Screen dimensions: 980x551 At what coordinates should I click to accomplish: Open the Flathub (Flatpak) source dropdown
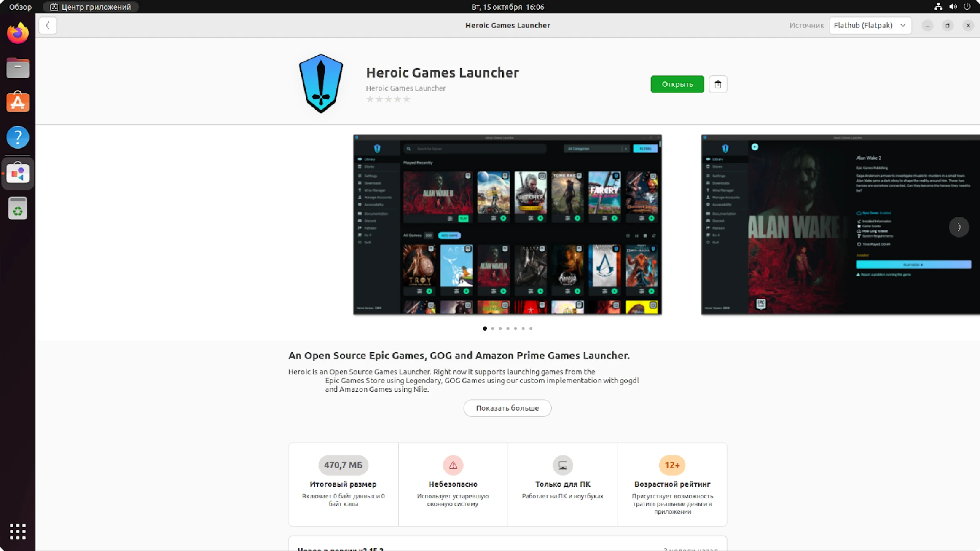[870, 25]
